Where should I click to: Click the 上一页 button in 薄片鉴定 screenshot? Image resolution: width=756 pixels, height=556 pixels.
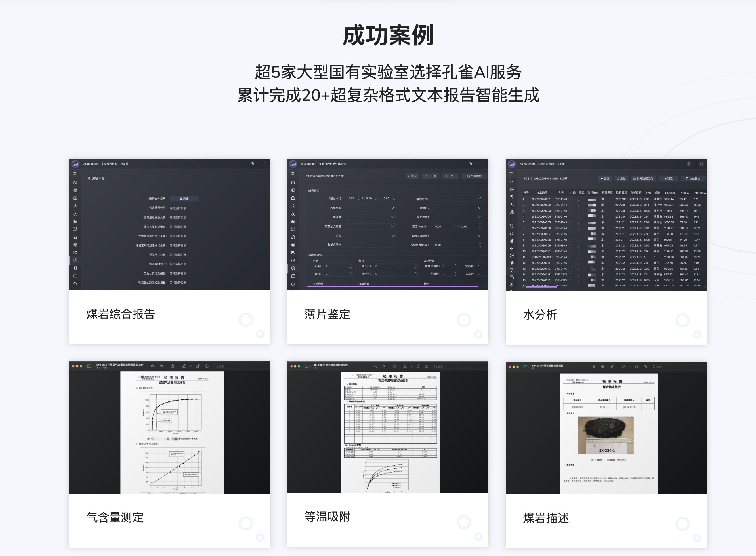click(x=431, y=176)
